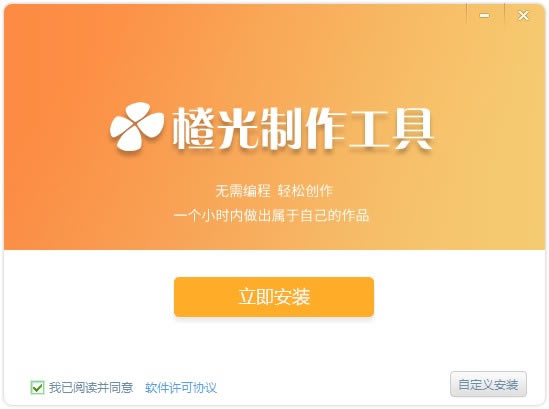Click the 工具 characters in the title
549x409 pixels.
[x=391, y=129]
